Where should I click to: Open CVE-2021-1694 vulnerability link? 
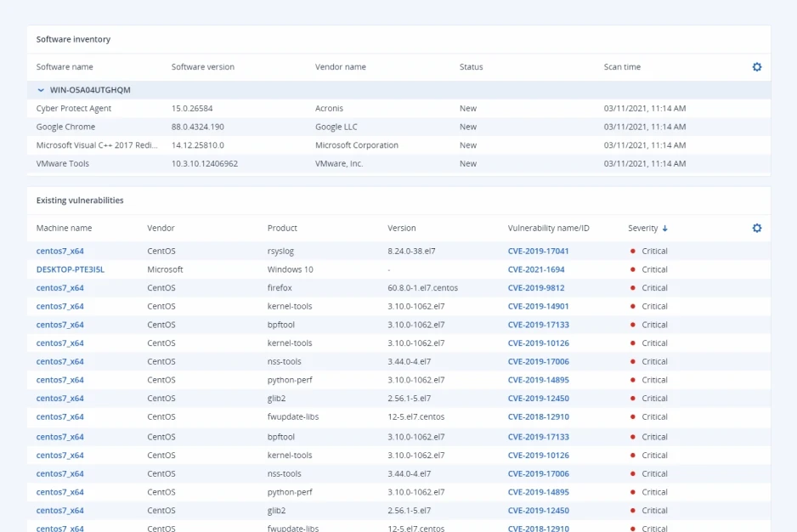point(536,269)
